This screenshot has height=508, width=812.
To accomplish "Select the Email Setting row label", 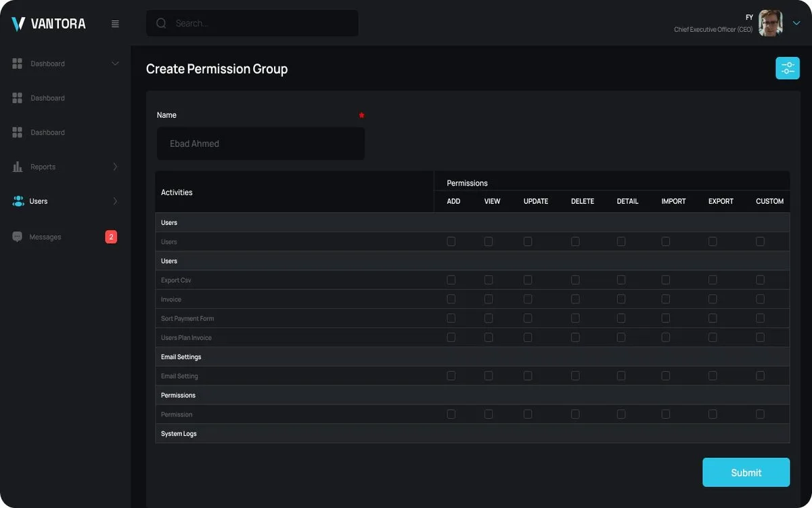I will pyautogui.click(x=179, y=376).
